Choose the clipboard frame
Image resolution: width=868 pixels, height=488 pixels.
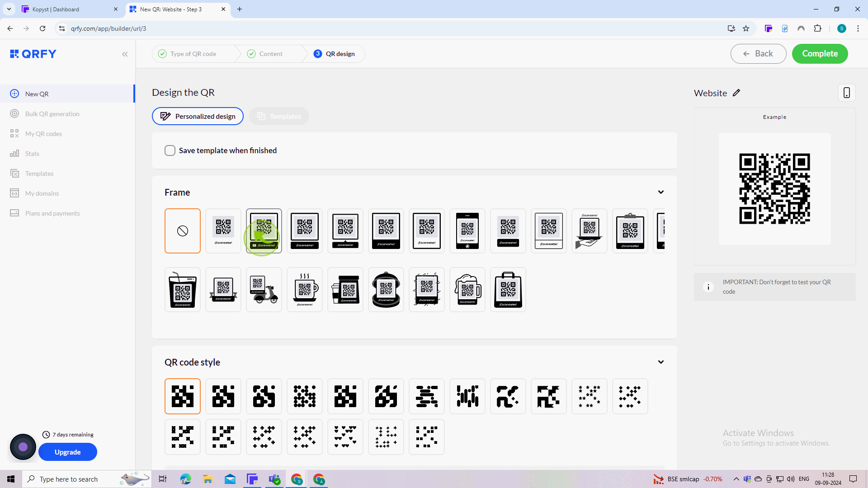point(630,231)
